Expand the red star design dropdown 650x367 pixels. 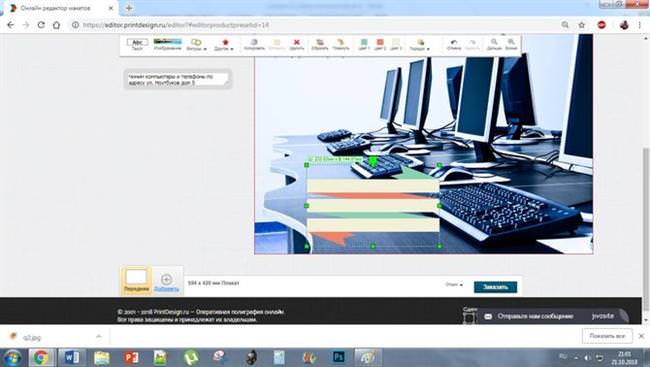coord(224,45)
